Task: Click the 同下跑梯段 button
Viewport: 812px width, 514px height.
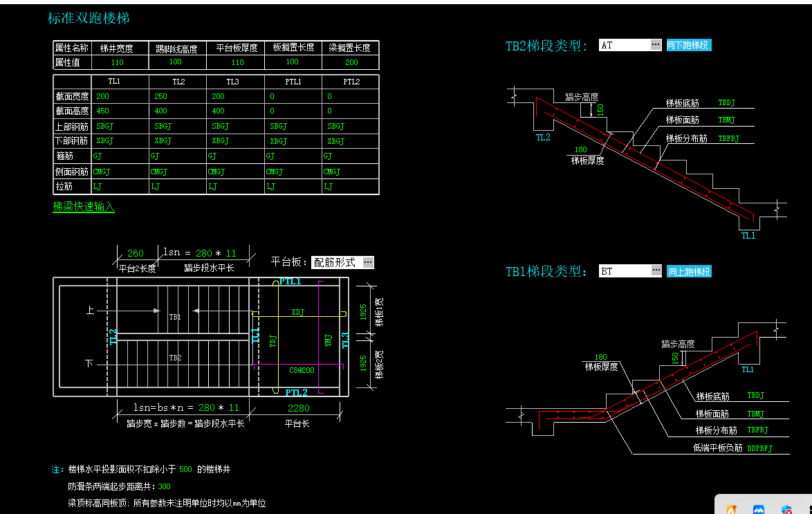Action: 688,45
